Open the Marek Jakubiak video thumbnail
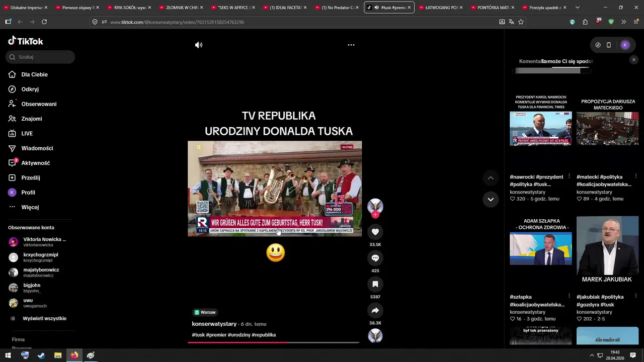Image resolution: width=644 pixels, height=362 pixels. [607, 249]
